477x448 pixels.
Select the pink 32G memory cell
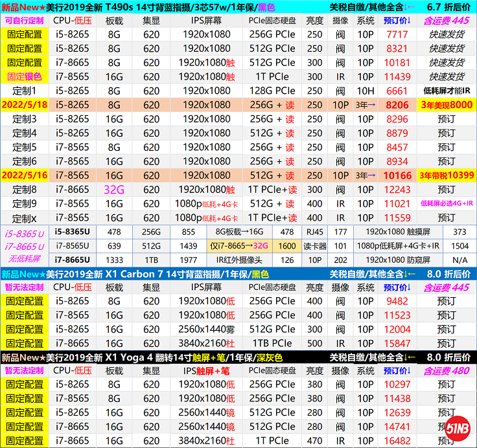click(114, 190)
